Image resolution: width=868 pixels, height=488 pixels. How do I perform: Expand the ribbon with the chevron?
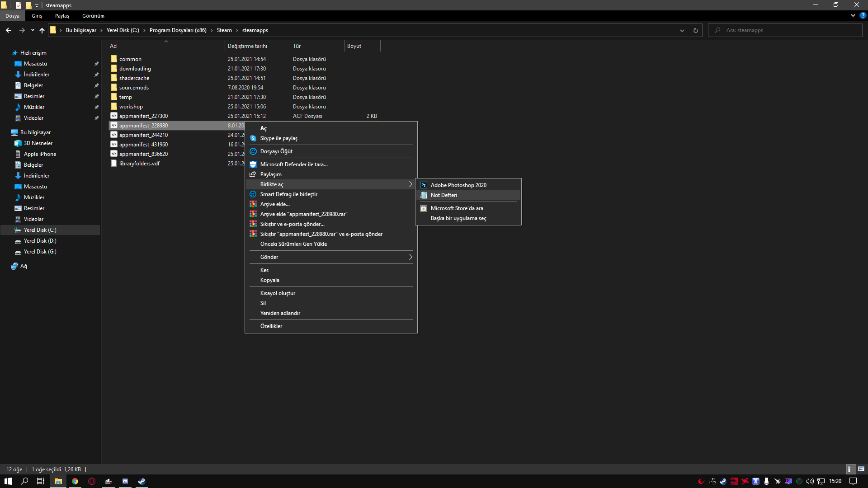(853, 15)
